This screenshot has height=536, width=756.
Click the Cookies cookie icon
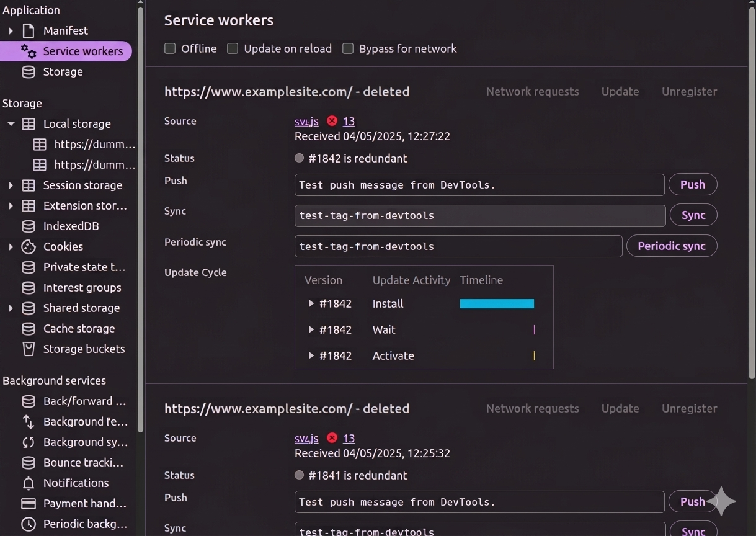coord(29,246)
